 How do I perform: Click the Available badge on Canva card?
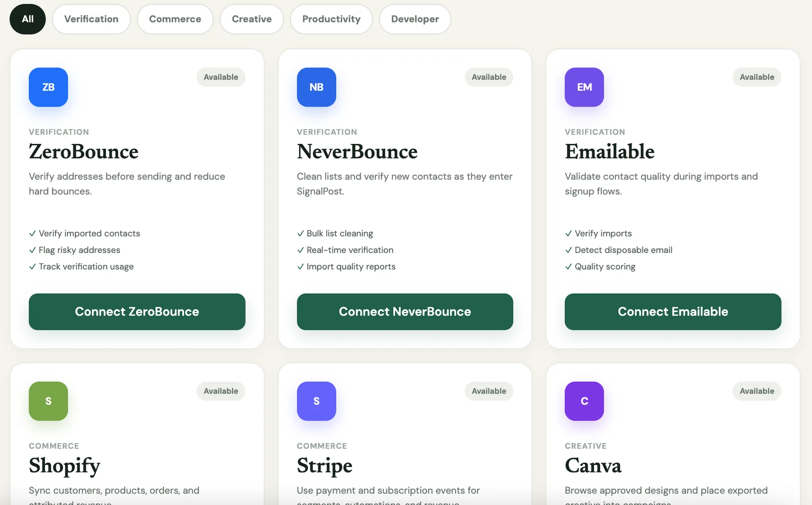[757, 391]
